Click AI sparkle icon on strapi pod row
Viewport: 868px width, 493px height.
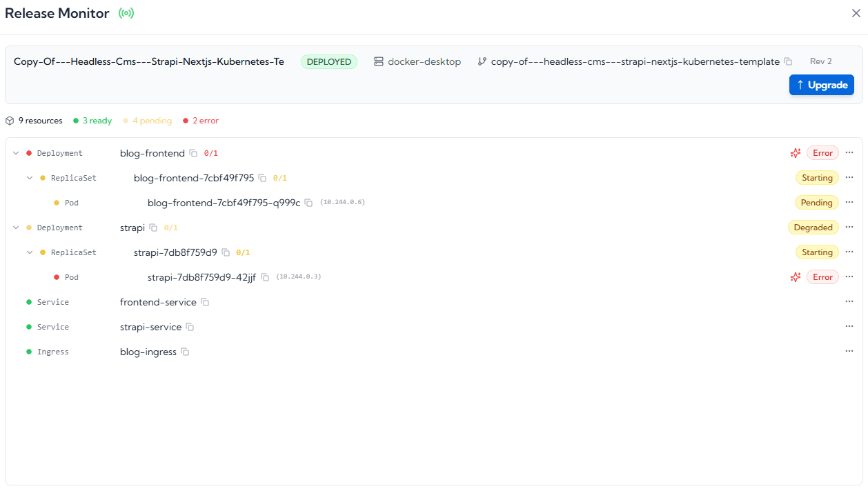pos(796,277)
